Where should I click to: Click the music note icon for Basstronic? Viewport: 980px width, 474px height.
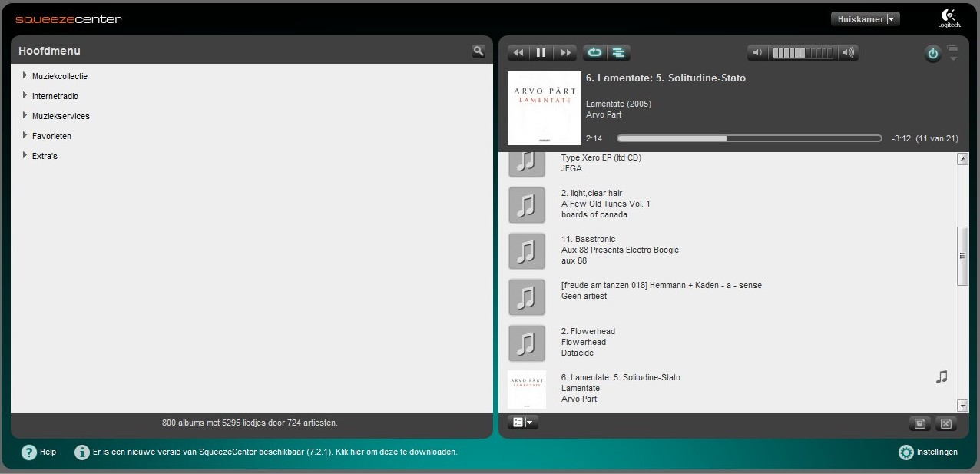[x=527, y=251]
